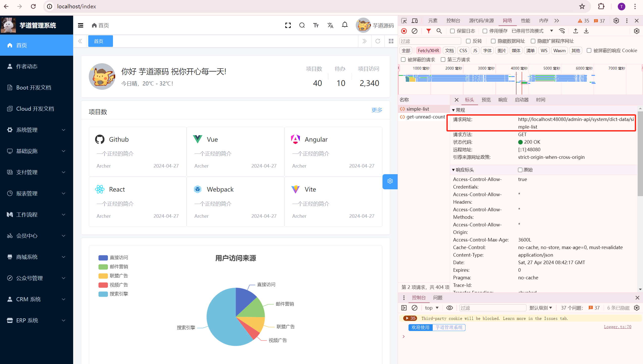Select the element inspector icon
This screenshot has height=364, width=643.
[404, 21]
